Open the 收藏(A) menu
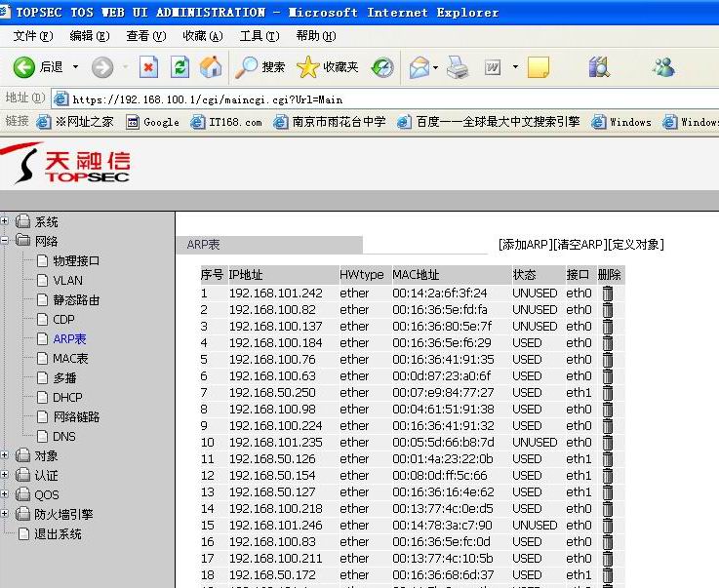The height and width of the screenshot is (588, 719). [x=202, y=36]
